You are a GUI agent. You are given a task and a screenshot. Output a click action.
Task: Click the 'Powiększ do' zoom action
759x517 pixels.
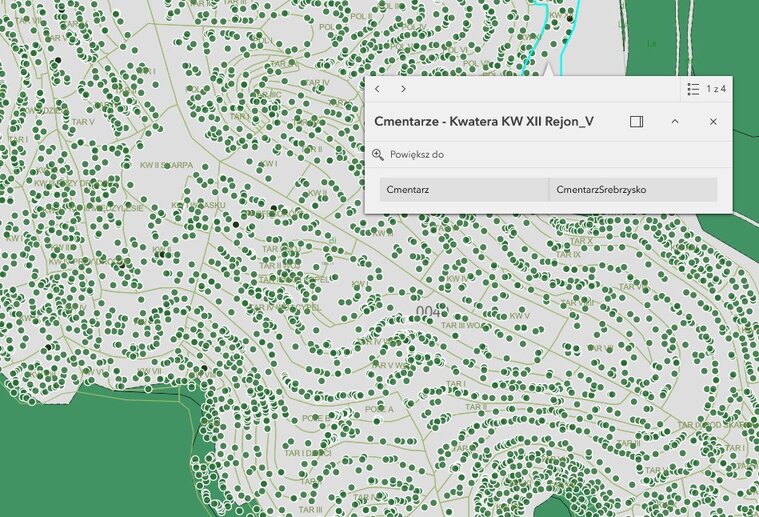pos(416,155)
